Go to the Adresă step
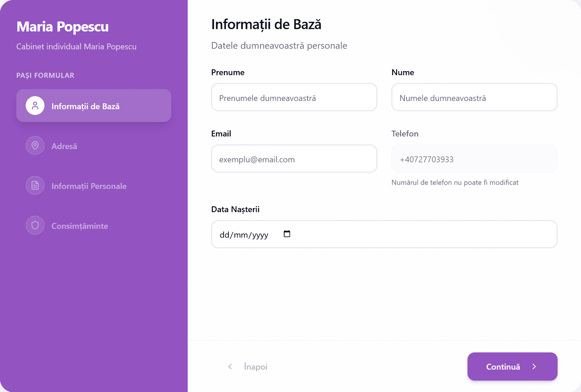581x392 pixels. [x=94, y=145]
